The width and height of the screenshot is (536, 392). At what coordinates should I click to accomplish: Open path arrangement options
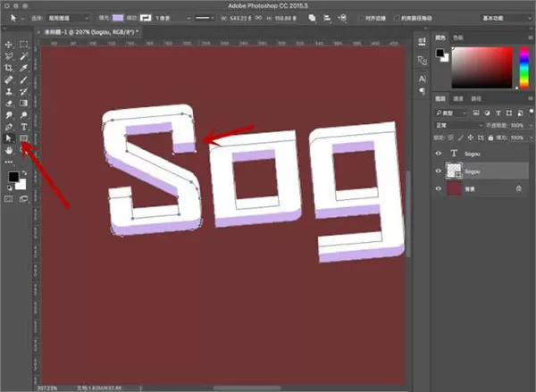[x=342, y=18]
